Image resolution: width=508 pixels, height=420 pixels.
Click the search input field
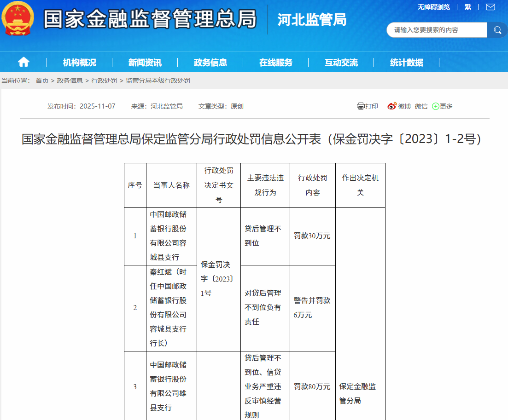[438, 30]
